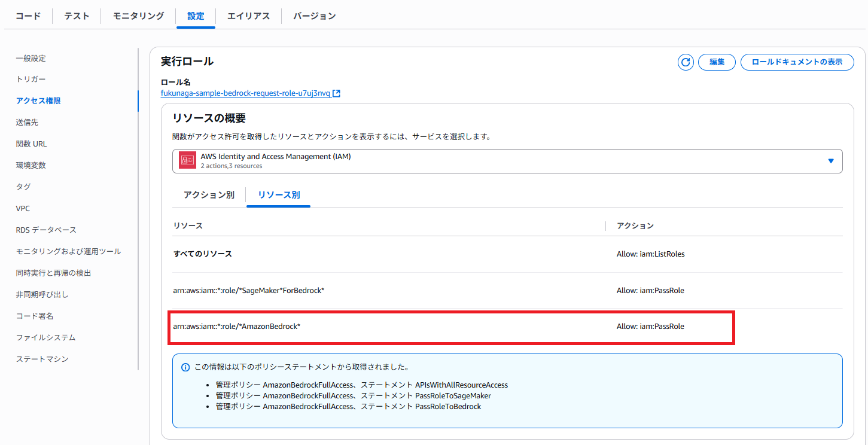The height and width of the screenshot is (445, 868).
Task: Click the アクション column header
Action: (635, 226)
